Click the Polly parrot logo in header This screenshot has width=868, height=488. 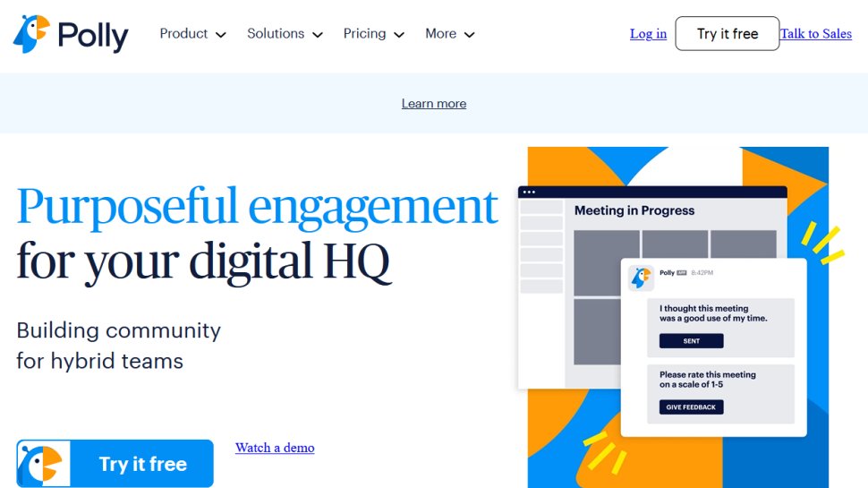pos(71,34)
